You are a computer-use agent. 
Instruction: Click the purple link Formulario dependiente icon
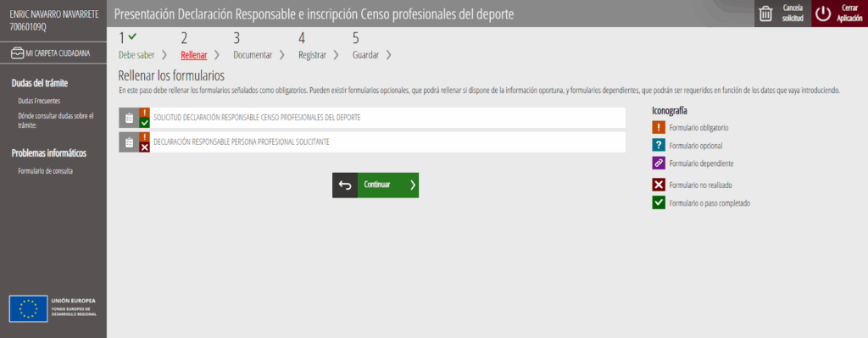pyautogui.click(x=659, y=163)
